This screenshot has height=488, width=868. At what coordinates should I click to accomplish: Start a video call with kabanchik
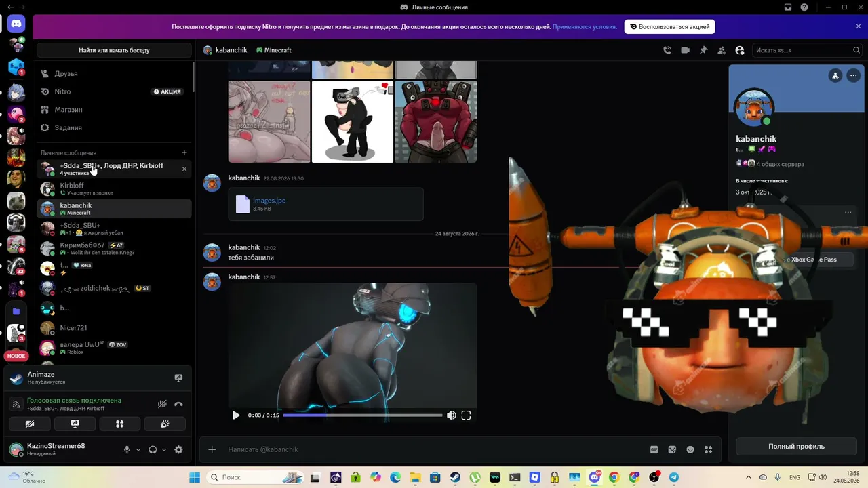[686, 50]
